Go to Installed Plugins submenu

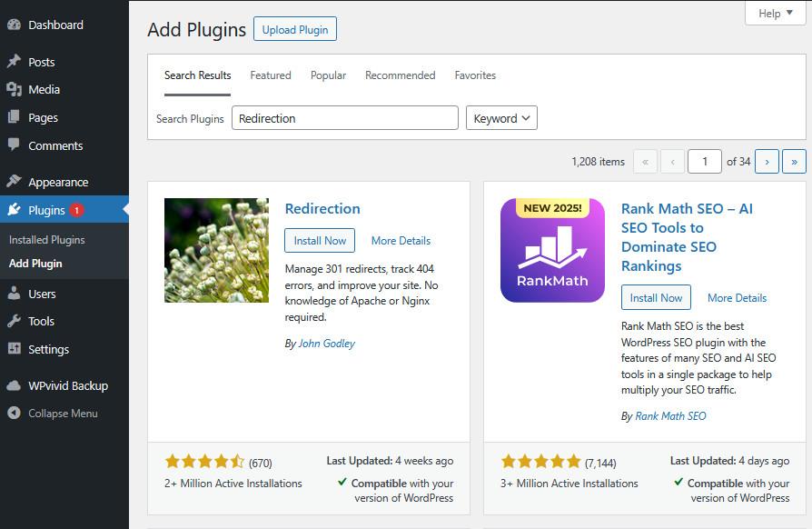[x=46, y=239]
